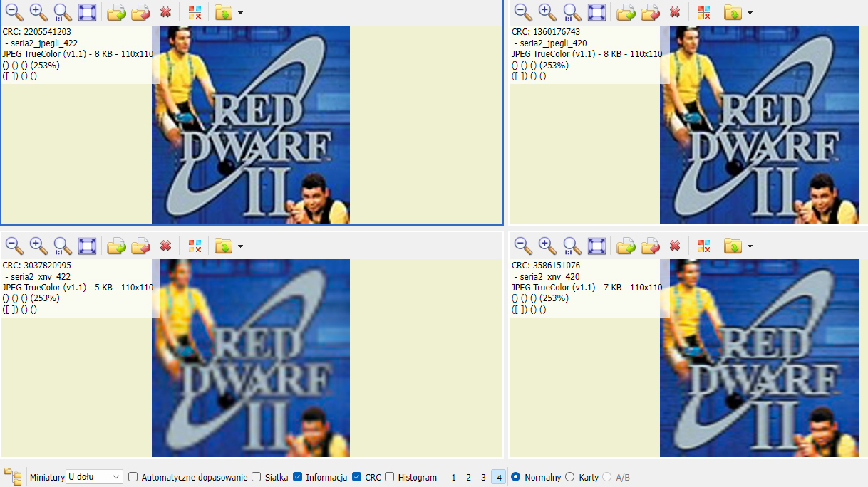Enable Automatyczne dopasowanie checkbox
The image size is (868, 487).
click(x=133, y=477)
